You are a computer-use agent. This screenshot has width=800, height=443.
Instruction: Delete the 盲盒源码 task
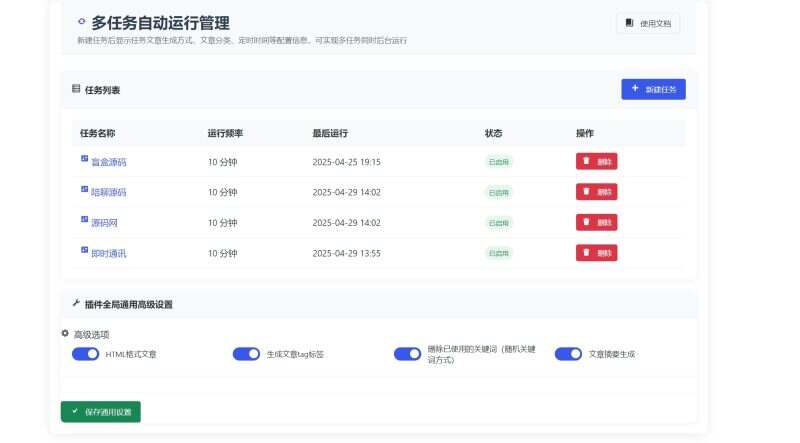(596, 161)
